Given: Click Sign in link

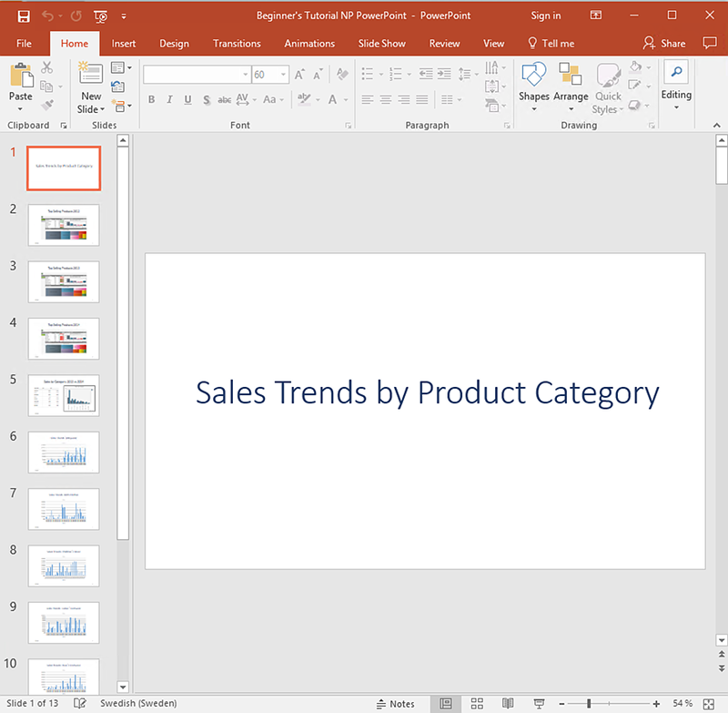Looking at the screenshot, I should pyautogui.click(x=546, y=15).
